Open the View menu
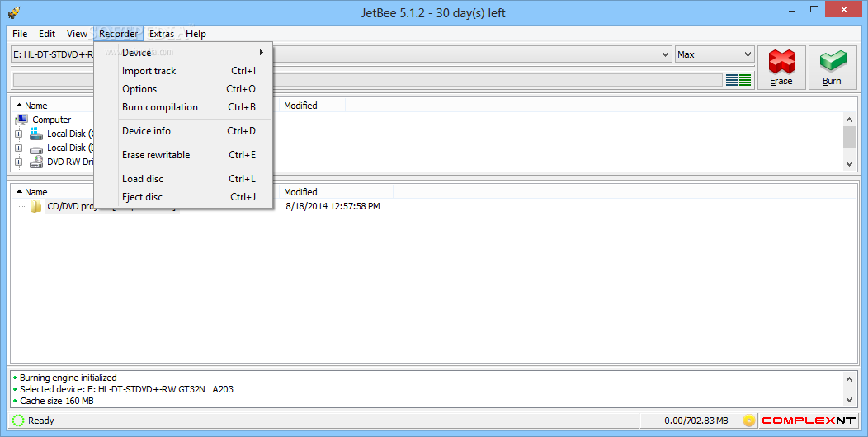Image resolution: width=868 pixels, height=437 pixels. coord(77,34)
